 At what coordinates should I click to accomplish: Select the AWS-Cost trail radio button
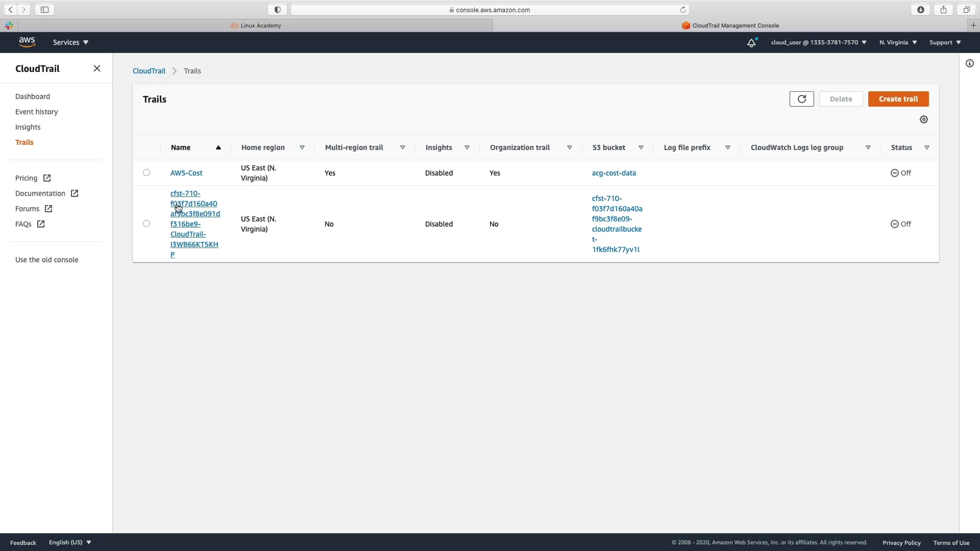click(147, 173)
